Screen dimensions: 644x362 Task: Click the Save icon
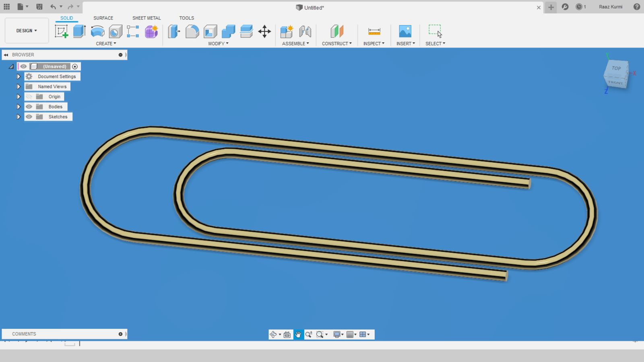tap(39, 7)
